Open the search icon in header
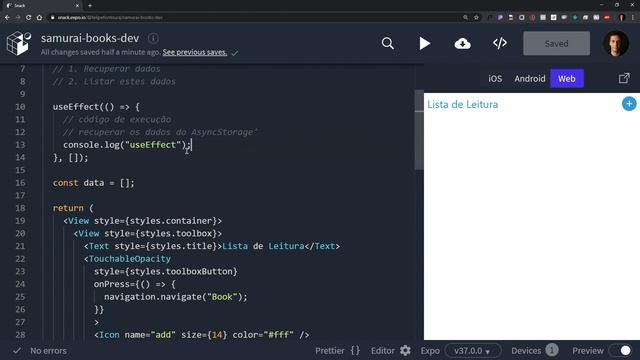640x360 pixels. pos(387,43)
